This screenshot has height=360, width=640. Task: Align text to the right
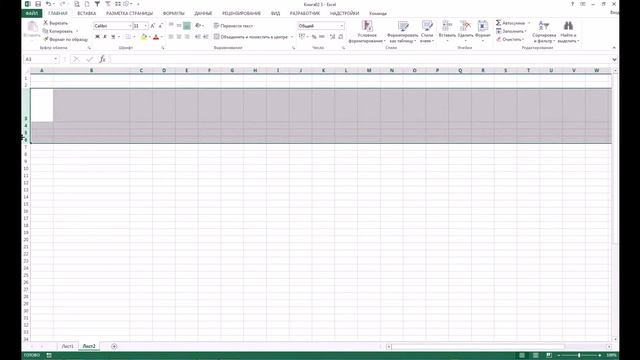tap(187, 37)
